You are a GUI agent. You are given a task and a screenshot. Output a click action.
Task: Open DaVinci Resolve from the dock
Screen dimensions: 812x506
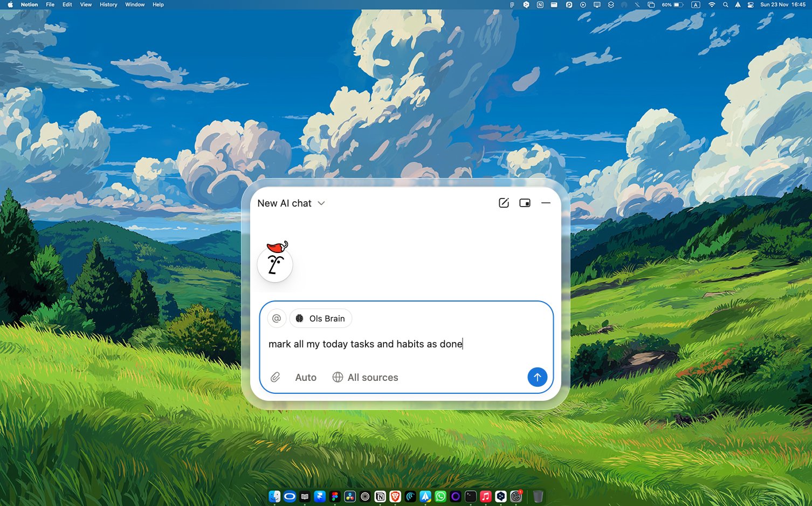point(350,496)
